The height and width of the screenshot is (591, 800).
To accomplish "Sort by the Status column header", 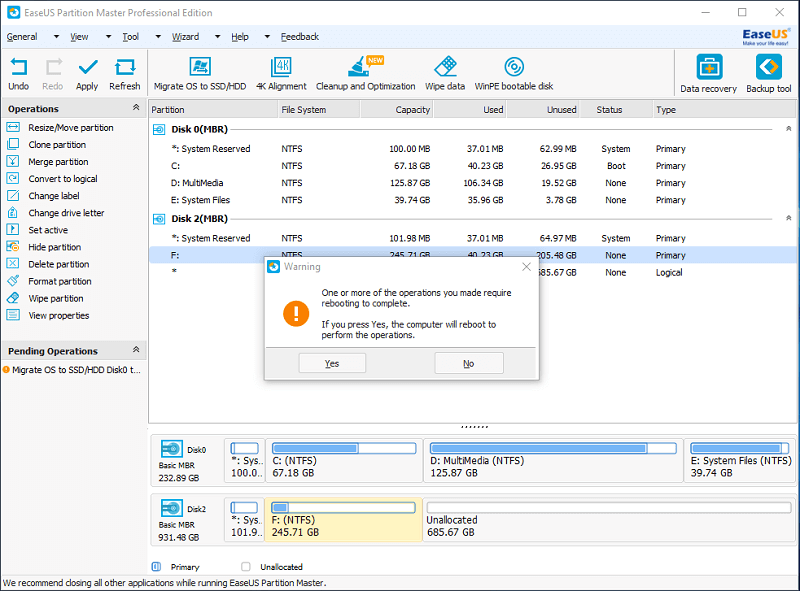I will click(x=616, y=110).
